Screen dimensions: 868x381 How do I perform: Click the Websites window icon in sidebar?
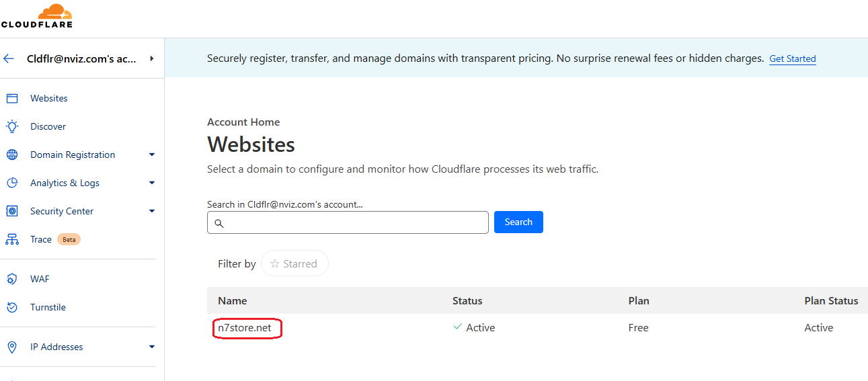coord(12,98)
